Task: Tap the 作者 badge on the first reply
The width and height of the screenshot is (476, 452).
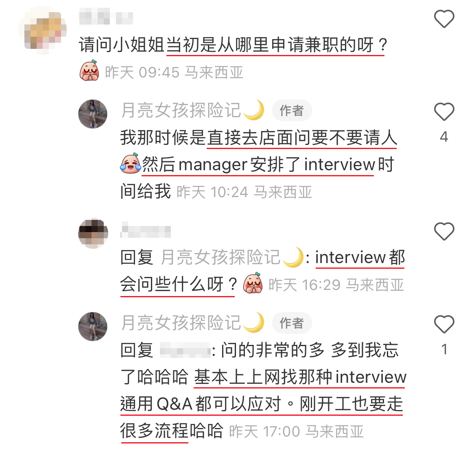Action: [x=291, y=110]
